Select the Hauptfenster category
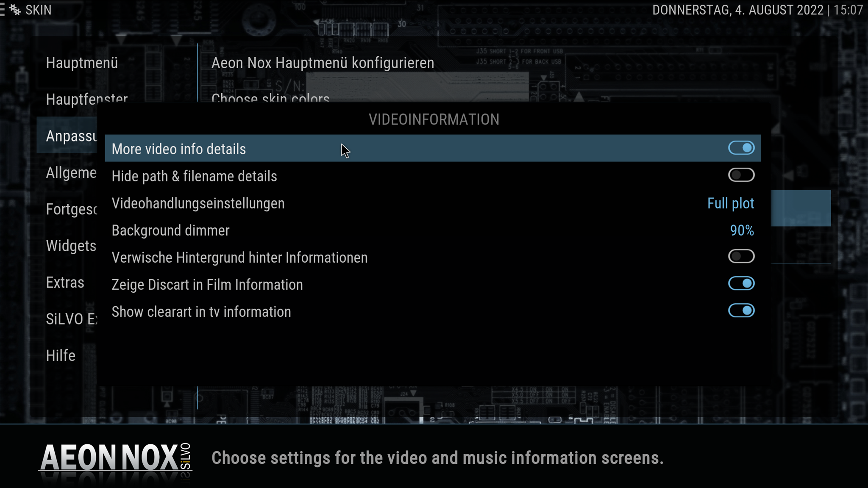 point(87,98)
